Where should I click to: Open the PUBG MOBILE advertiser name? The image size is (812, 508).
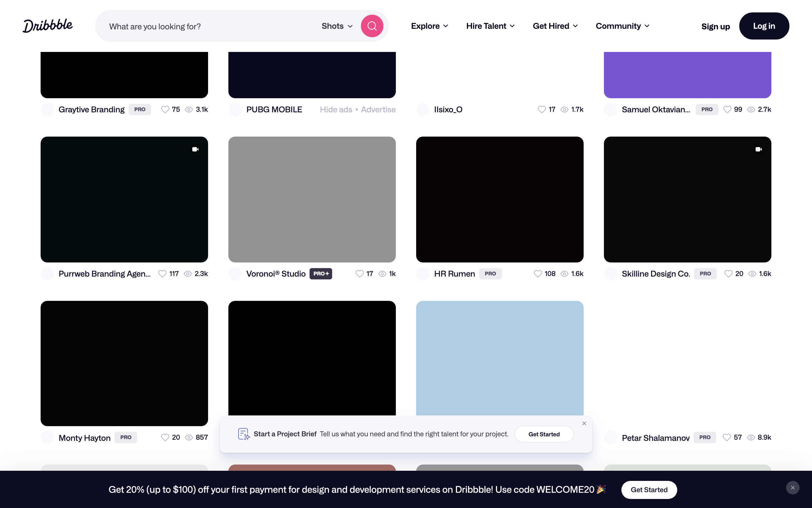pyautogui.click(x=274, y=110)
